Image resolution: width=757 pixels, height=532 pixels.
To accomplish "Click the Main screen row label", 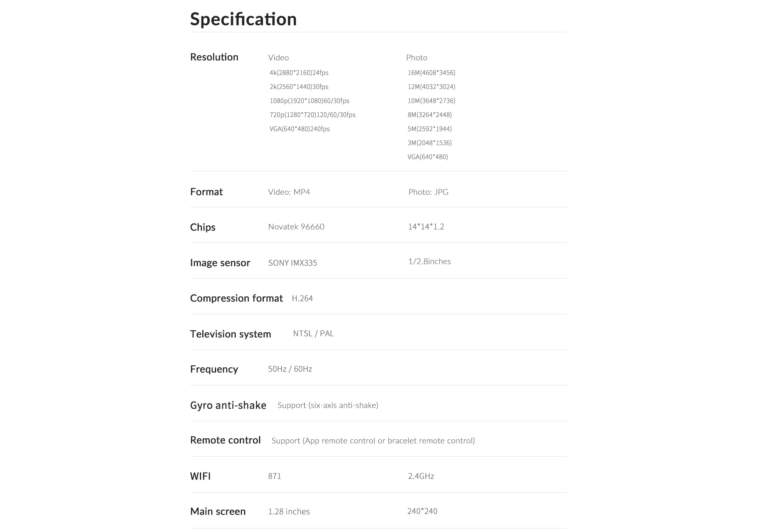I will (218, 512).
